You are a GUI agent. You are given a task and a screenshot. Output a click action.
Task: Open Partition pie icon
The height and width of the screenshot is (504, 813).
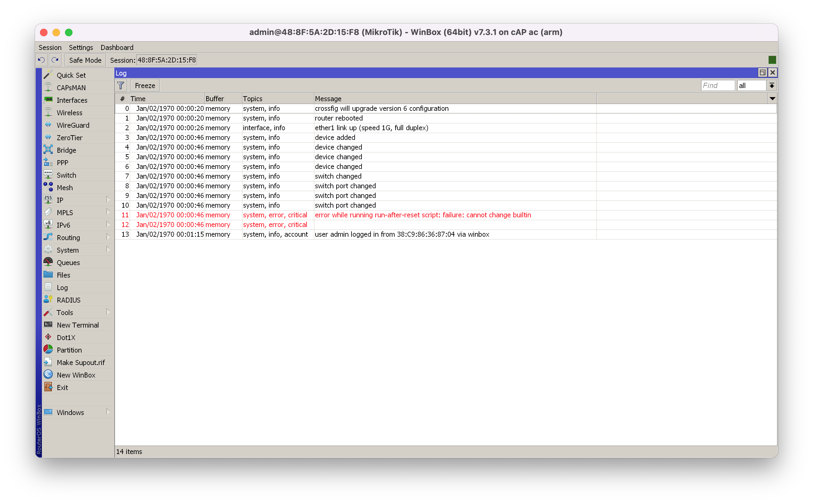tap(48, 350)
